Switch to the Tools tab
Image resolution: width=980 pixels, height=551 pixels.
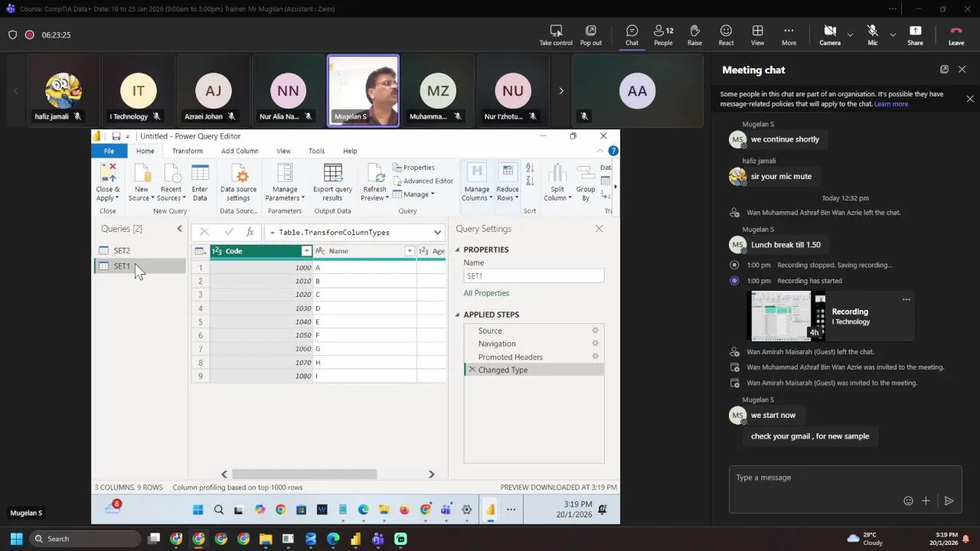tap(316, 151)
